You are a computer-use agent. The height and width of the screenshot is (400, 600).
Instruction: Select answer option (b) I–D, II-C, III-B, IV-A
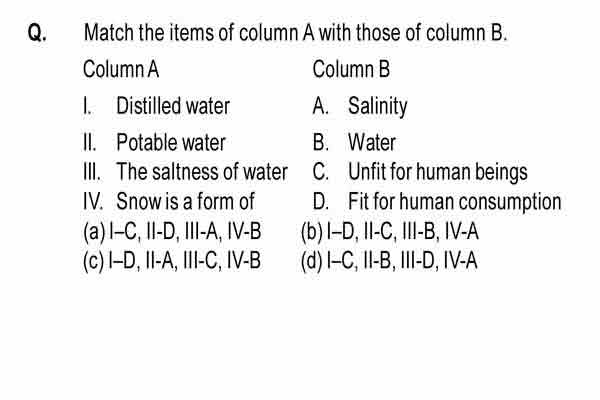coord(390,232)
